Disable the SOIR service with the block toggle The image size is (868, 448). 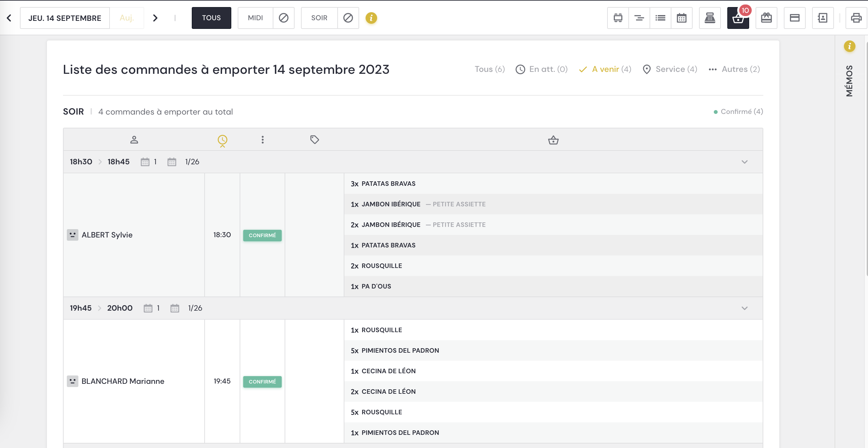pyautogui.click(x=348, y=18)
